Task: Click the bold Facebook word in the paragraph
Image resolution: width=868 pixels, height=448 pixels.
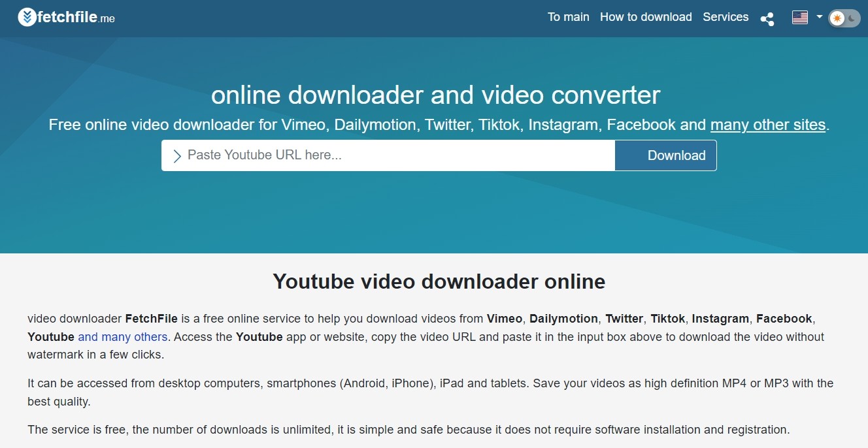Action: point(784,319)
